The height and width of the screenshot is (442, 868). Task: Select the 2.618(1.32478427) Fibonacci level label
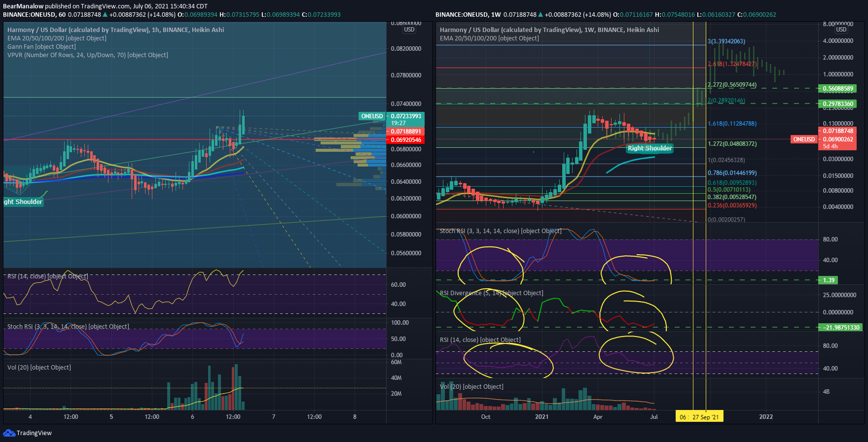coord(732,64)
